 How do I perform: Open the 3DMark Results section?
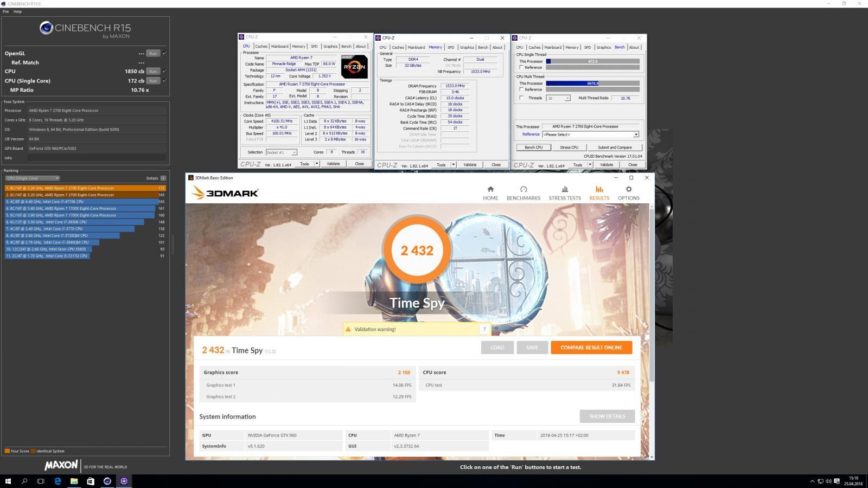pyautogui.click(x=599, y=193)
